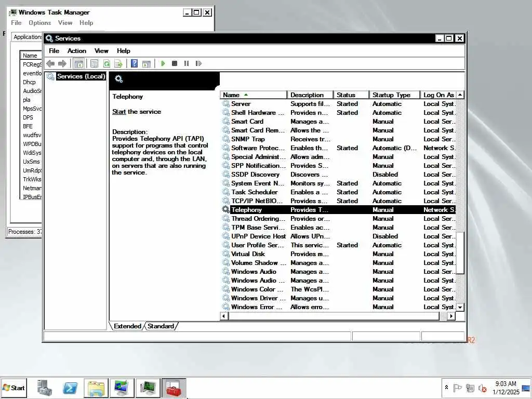Image resolution: width=532 pixels, height=399 pixels.
Task: Open Server Manager from the taskbar
Action: pyautogui.click(x=45, y=388)
